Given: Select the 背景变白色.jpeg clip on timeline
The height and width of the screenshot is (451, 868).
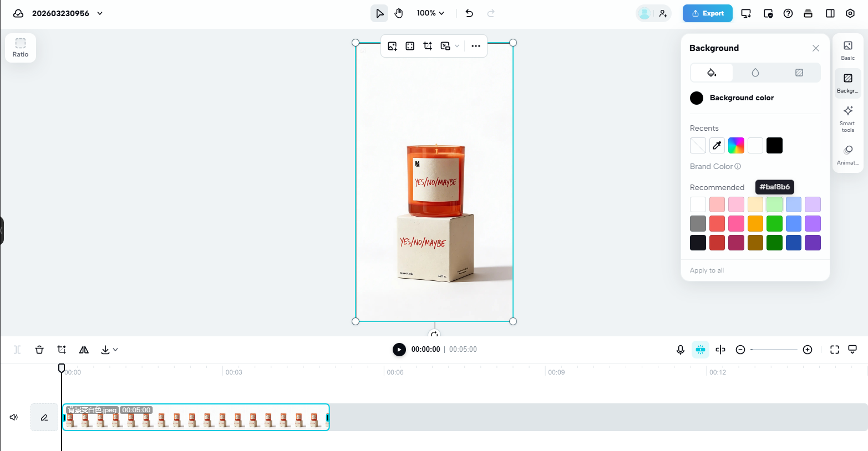Looking at the screenshot, I should (196, 417).
